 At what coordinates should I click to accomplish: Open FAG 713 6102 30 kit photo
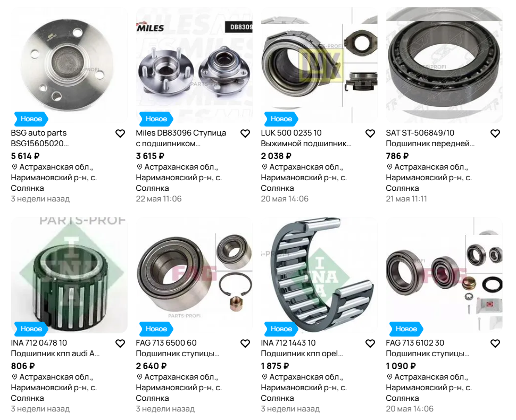444,275
